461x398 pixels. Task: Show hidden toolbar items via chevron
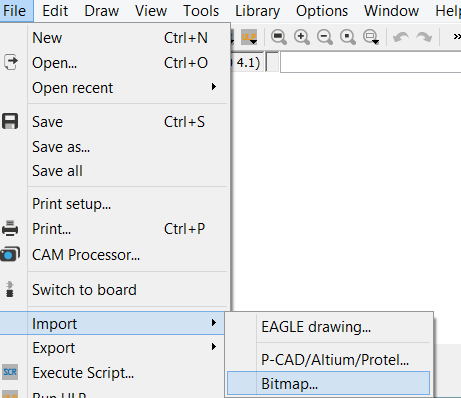pos(457,36)
